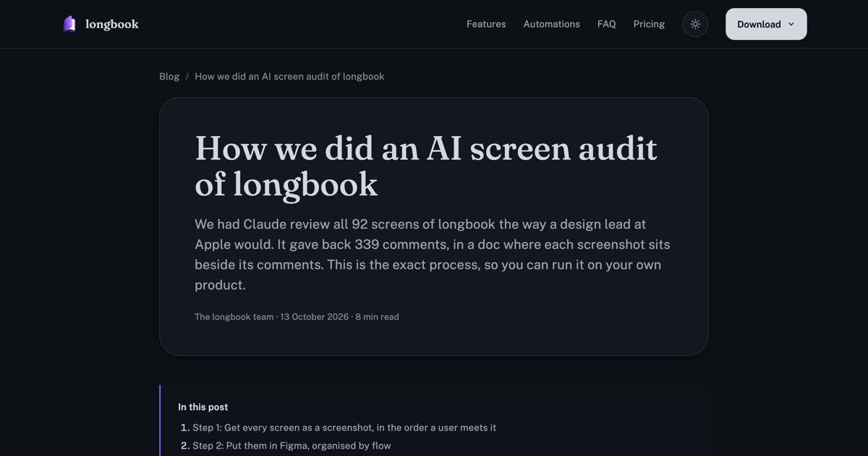The image size is (868, 456).
Task: Go to Automations in the navigation
Action: pyautogui.click(x=551, y=24)
